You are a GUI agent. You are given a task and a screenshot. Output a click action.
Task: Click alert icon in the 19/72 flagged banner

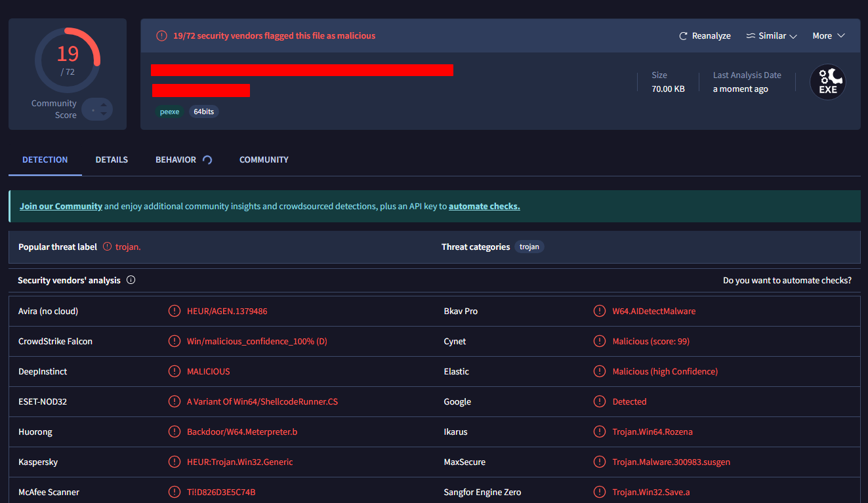point(161,36)
